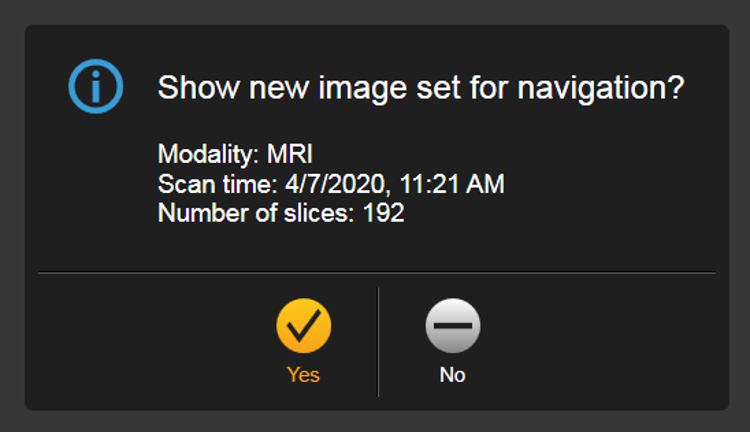The image size is (750, 432).
Task: Click the word 'Show' in the dialog title
Action: (x=199, y=88)
